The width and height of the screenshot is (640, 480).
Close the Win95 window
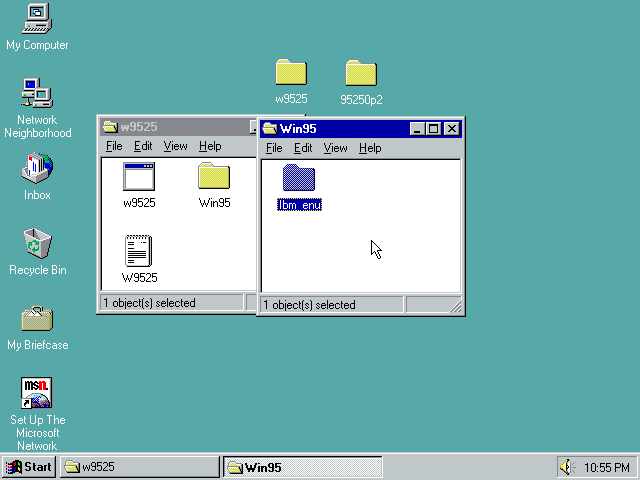click(451, 129)
